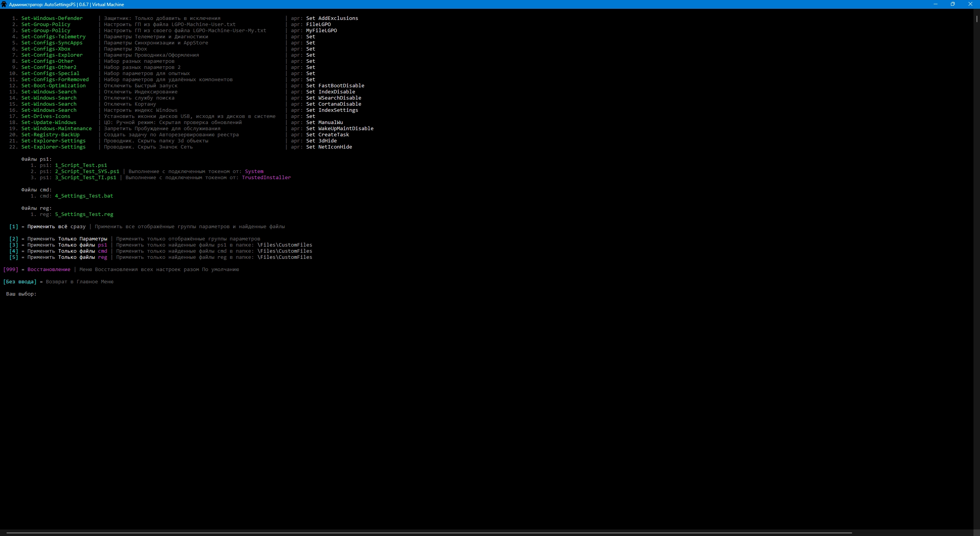Click the 'Ваш выбор:' input prompt
The height and width of the screenshot is (536, 980).
21,294
